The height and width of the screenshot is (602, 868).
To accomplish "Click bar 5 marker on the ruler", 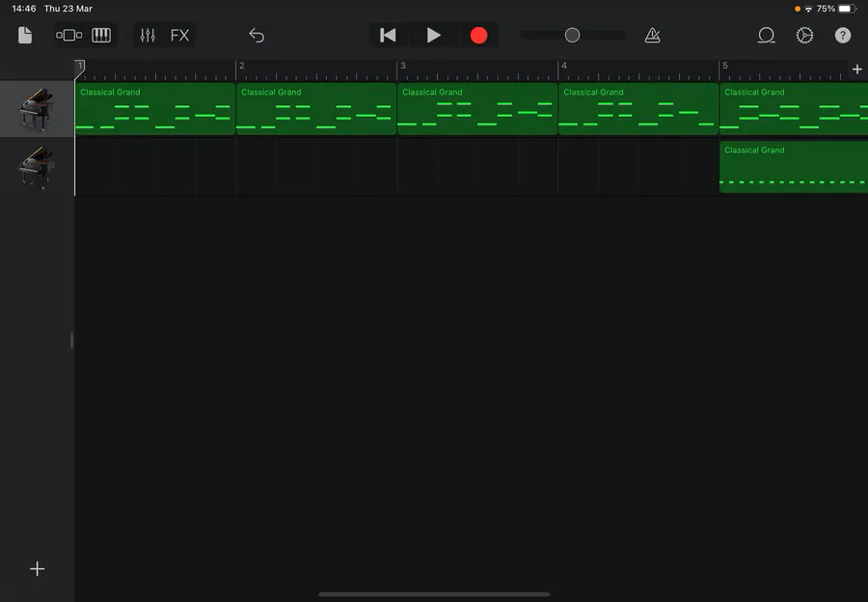I will pyautogui.click(x=724, y=66).
